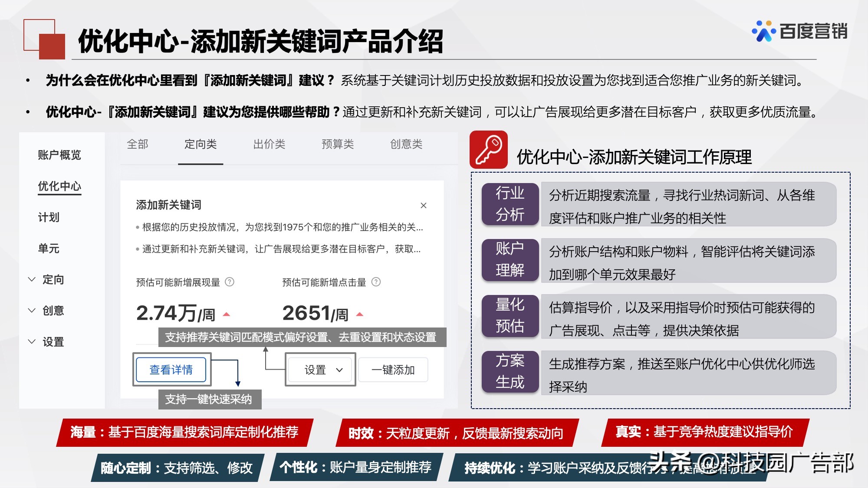The width and height of the screenshot is (868, 488).
Task: Click the 行业分析 purple block icon
Action: [x=510, y=204]
